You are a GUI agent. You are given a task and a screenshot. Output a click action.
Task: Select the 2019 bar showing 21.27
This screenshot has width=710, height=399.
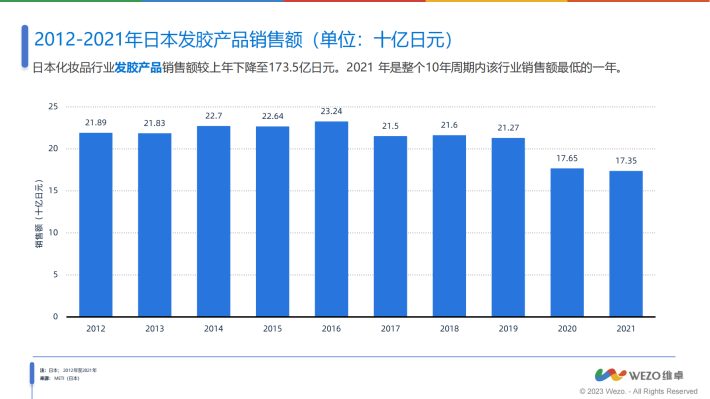[508, 227]
